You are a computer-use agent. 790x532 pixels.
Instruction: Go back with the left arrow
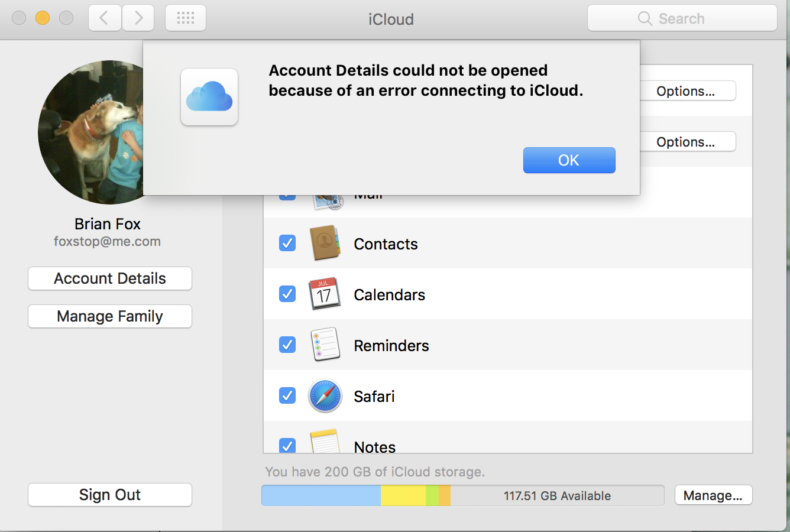105,18
